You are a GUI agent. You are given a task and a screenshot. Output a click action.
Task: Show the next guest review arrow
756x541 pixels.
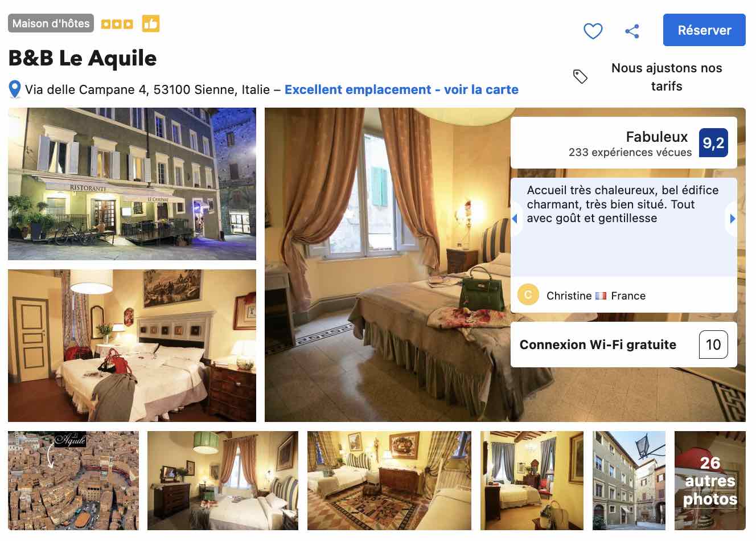[732, 219]
